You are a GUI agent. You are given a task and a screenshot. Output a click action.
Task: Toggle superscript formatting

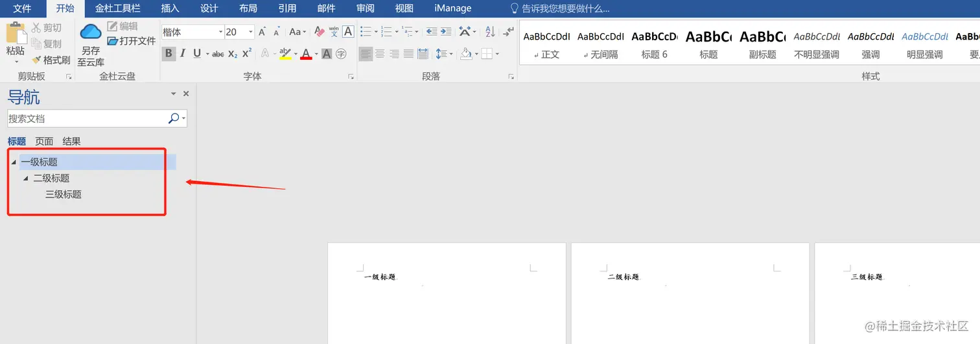coord(247,54)
